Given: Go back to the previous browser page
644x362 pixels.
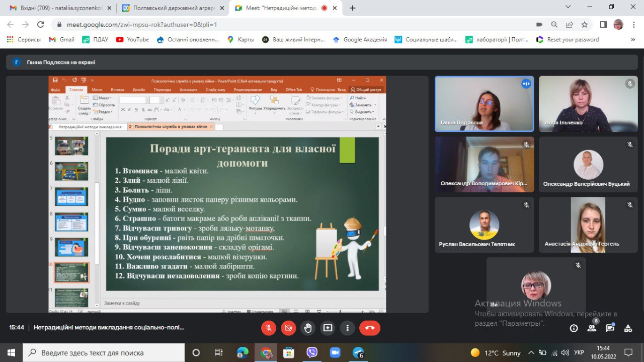Looking at the screenshot, I should [11, 24].
